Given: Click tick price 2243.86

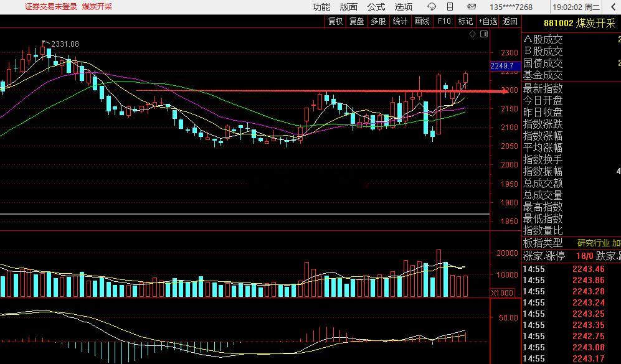Looking at the screenshot, I should coord(589,281).
